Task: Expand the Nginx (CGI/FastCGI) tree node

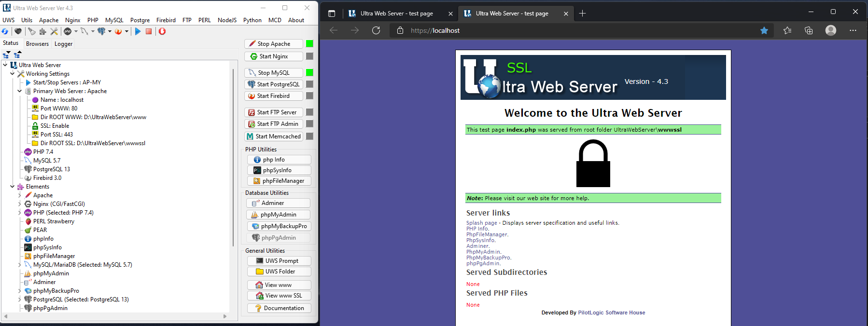Action: [x=20, y=204]
